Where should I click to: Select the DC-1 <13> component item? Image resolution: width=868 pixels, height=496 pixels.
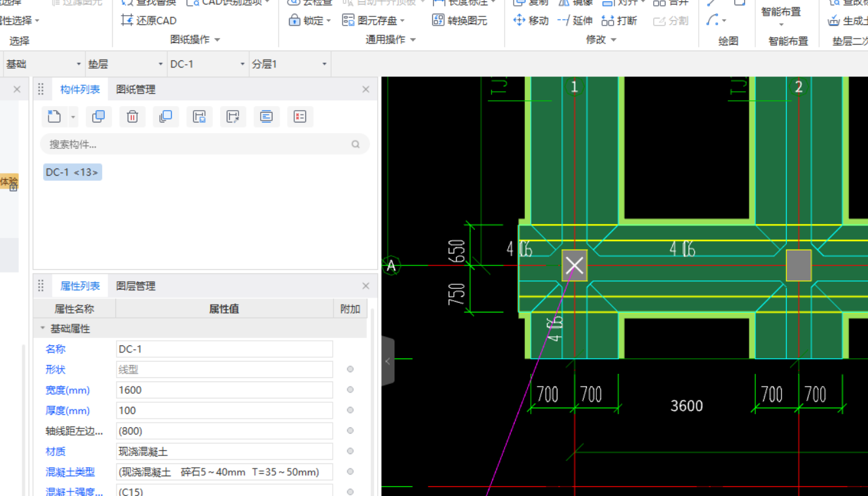coord(72,172)
